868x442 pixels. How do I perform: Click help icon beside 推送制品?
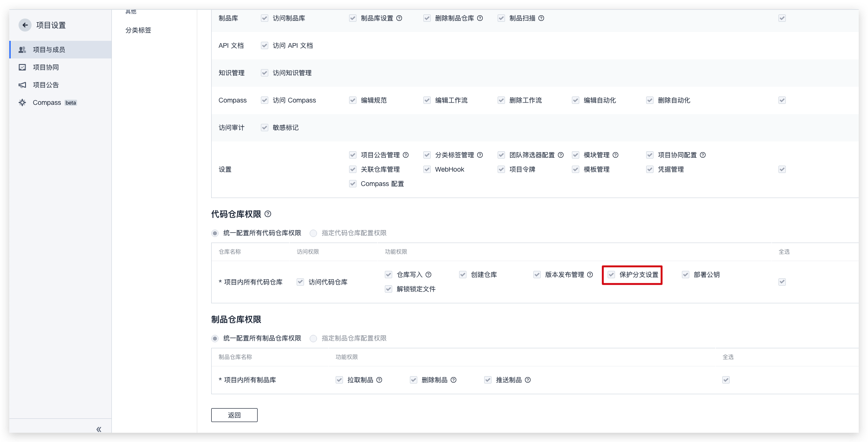[528, 380]
